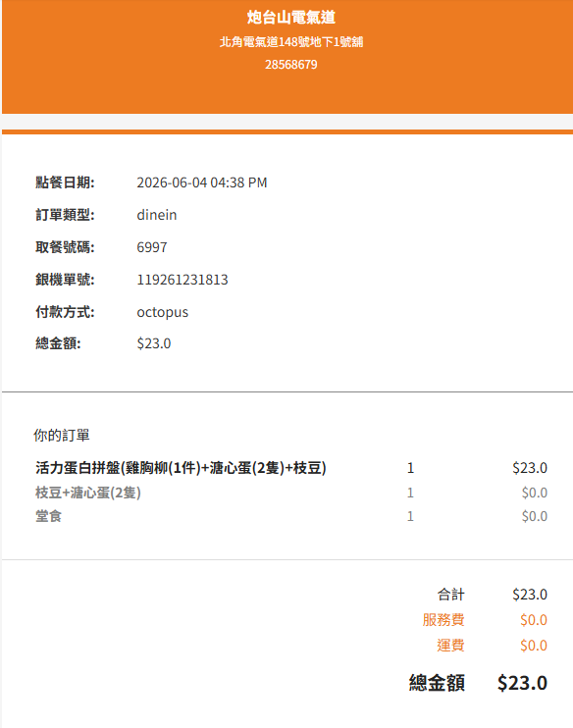
Task: Click the 總金額 value in order details
Action: point(154,343)
